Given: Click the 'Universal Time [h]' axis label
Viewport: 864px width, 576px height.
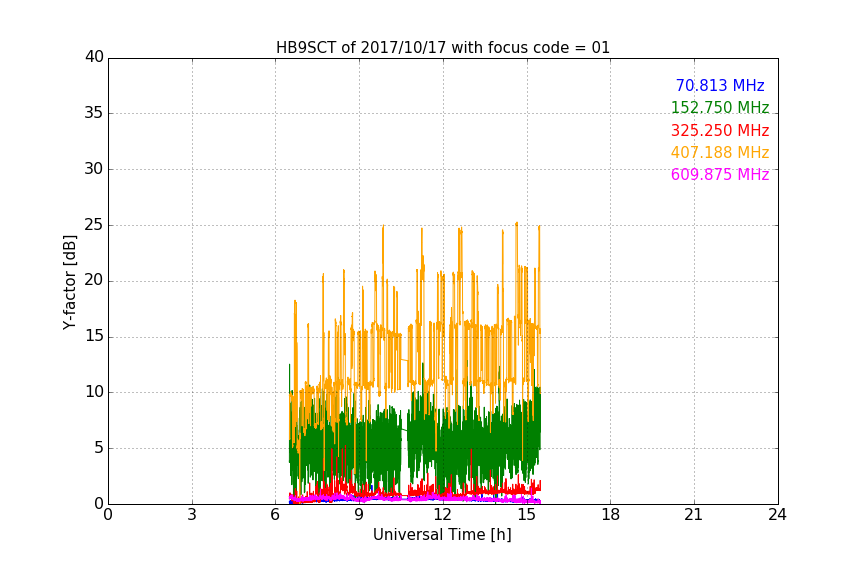Looking at the screenshot, I should tap(442, 535).
